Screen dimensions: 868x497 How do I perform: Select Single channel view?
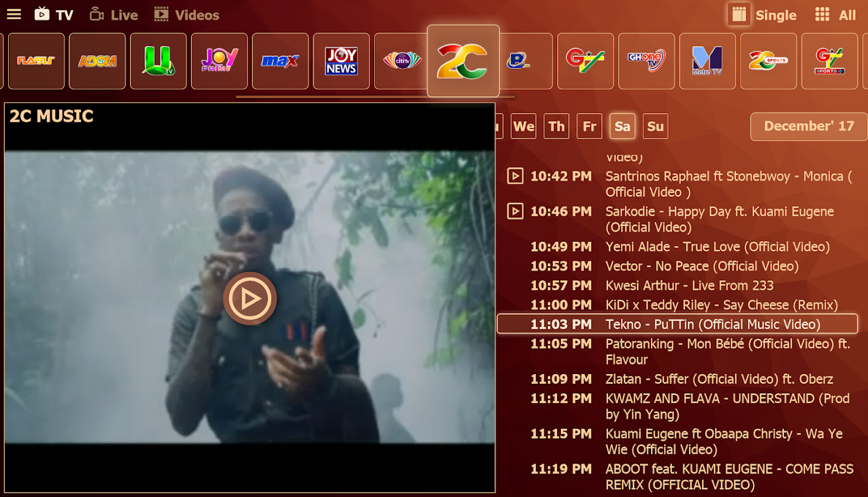763,15
